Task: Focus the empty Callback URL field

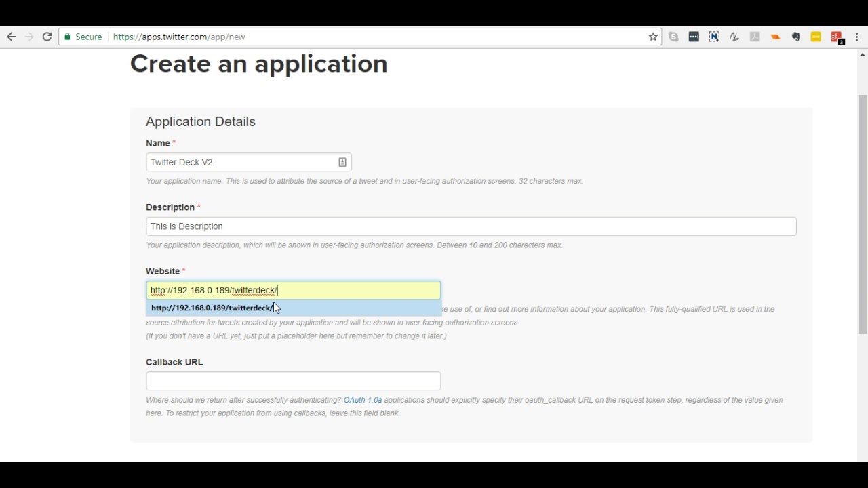Action: pos(293,381)
